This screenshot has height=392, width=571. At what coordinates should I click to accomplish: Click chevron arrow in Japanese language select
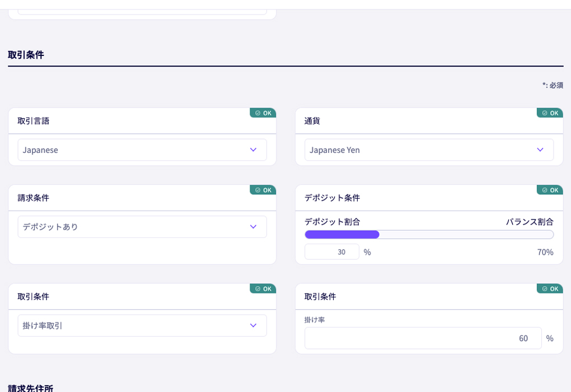point(254,150)
